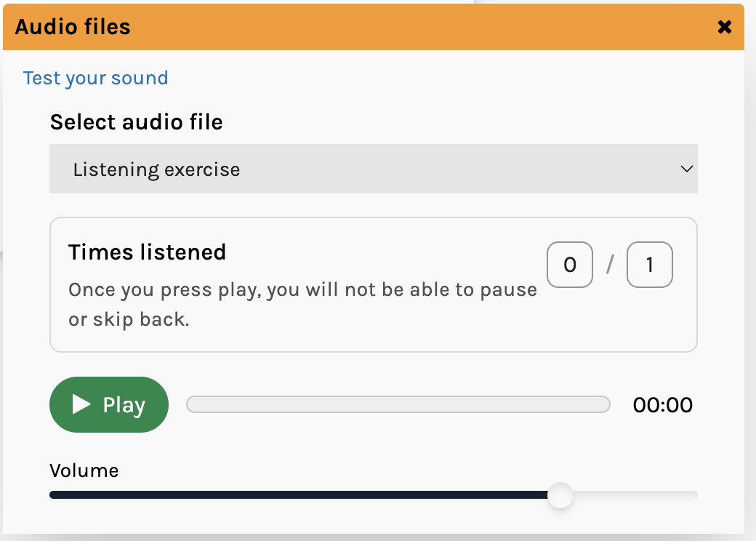Open the Test your sound link
The height and width of the screenshot is (541, 756).
(x=95, y=78)
